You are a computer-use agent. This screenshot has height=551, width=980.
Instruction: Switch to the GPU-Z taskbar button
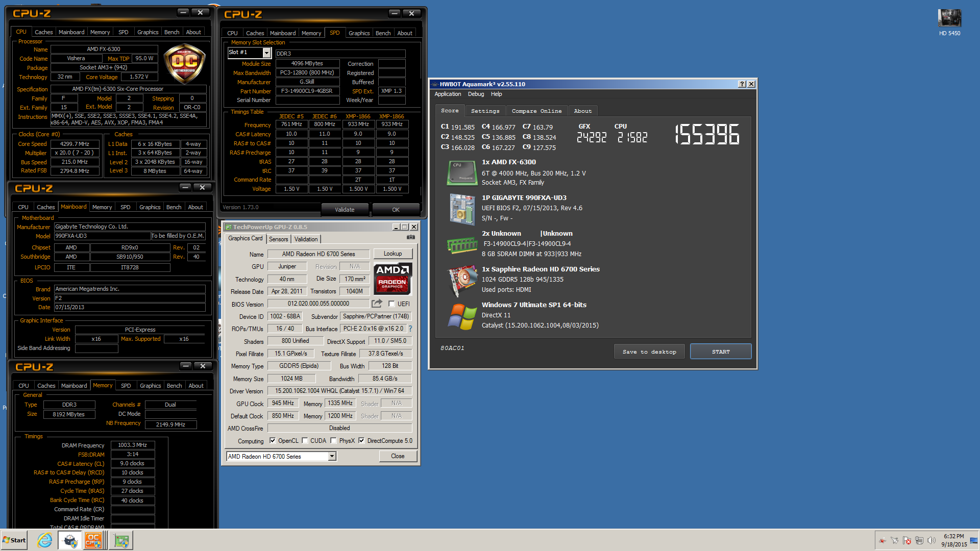[121, 540]
